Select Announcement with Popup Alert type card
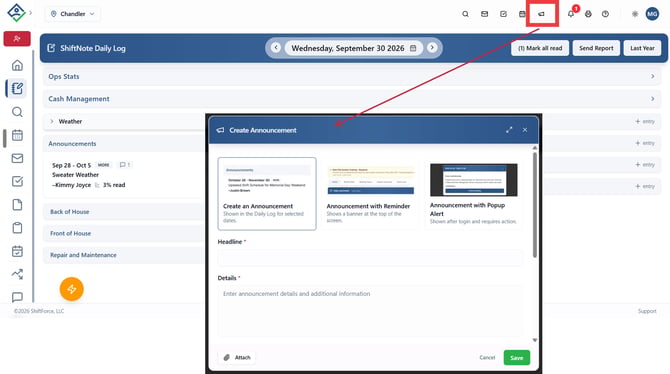670x374 pixels. 474,194
